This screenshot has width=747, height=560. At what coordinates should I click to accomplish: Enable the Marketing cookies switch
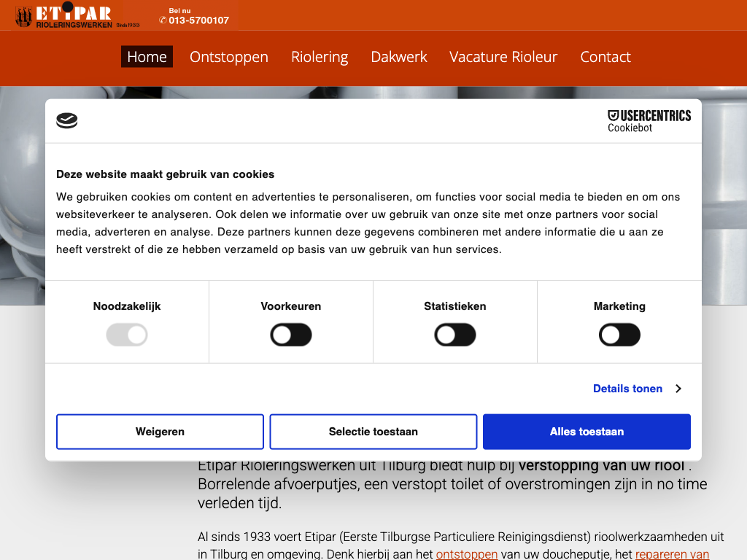pyautogui.click(x=619, y=335)
